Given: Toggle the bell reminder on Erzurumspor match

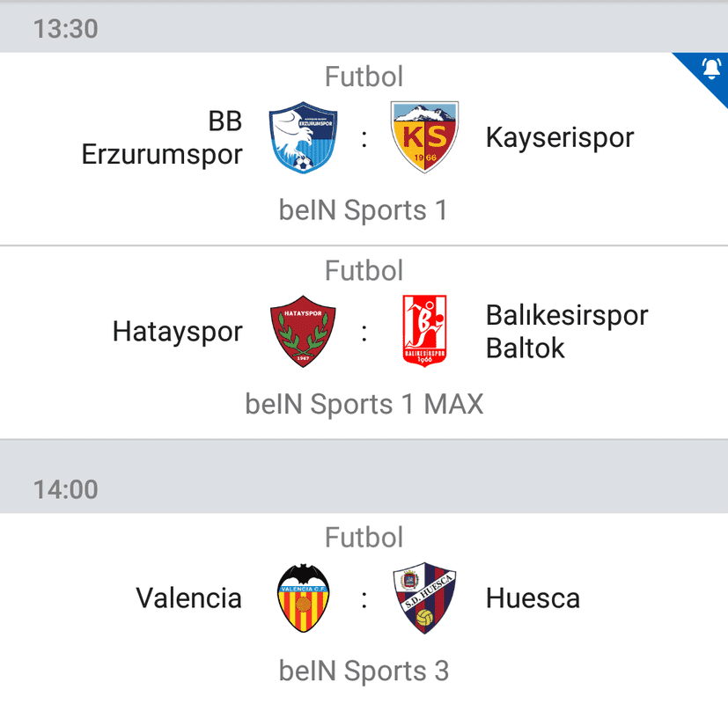Looking at the screenshot, I should point(710,70).
